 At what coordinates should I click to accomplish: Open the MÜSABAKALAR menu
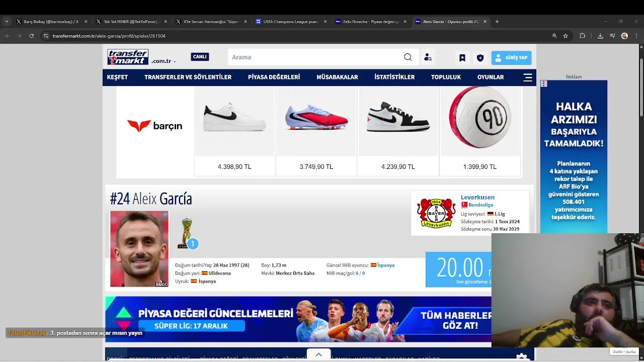pyautogui.click(x=337, y=77)
